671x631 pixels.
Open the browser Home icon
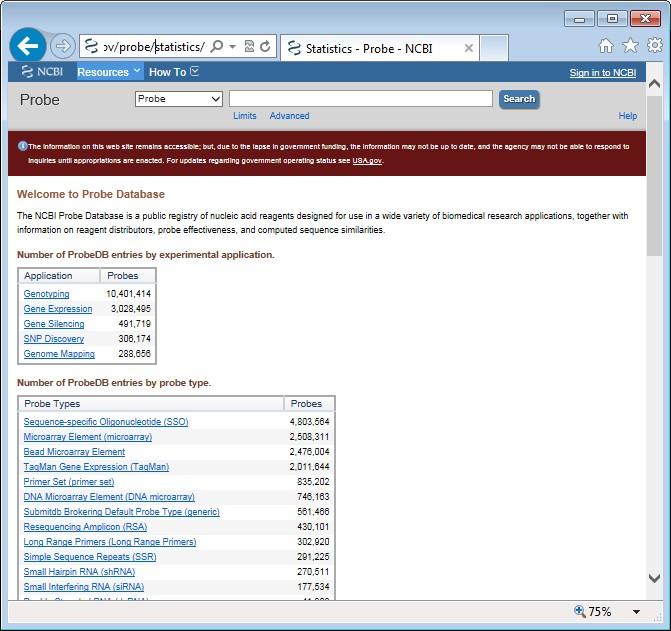(606, 45)
